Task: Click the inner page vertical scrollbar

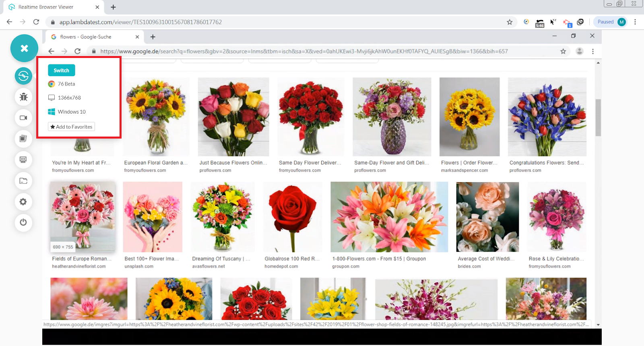Action: (598, 118)
